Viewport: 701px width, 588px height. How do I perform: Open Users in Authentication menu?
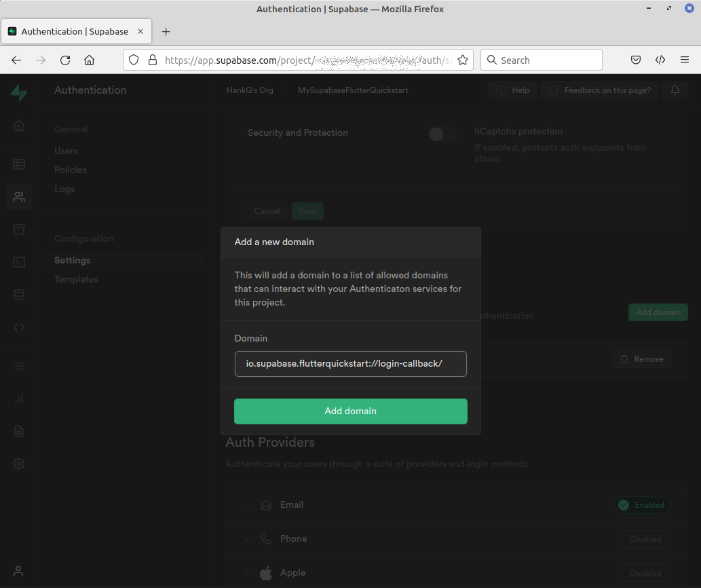66,151
